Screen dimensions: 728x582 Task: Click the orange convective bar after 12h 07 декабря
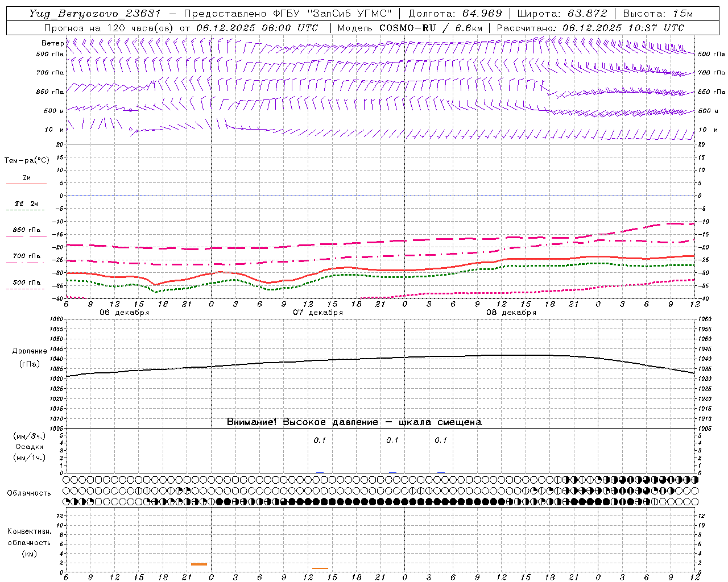320,568
